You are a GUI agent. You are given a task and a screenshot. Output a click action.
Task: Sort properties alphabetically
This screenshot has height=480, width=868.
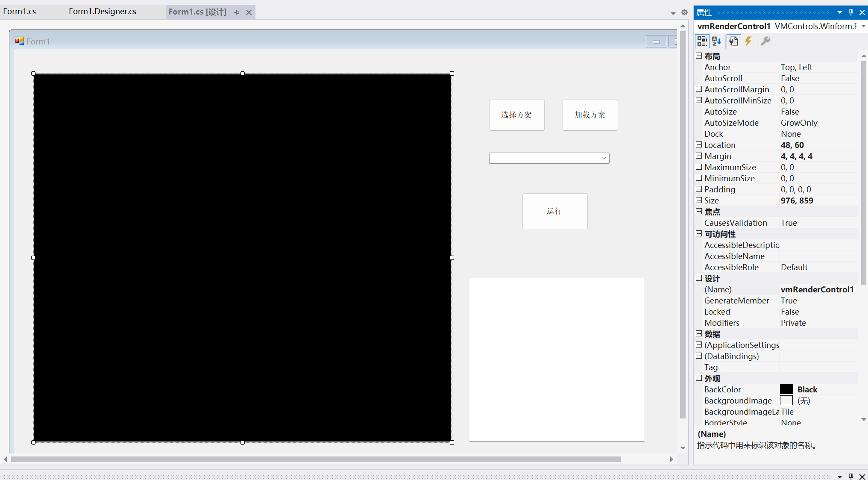(x=717, y=41)
